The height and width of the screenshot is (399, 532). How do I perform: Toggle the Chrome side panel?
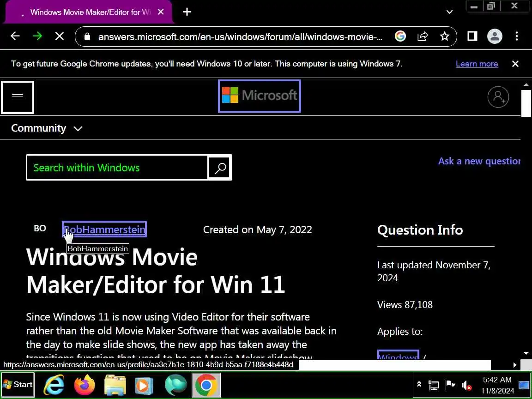click(472, 36)
